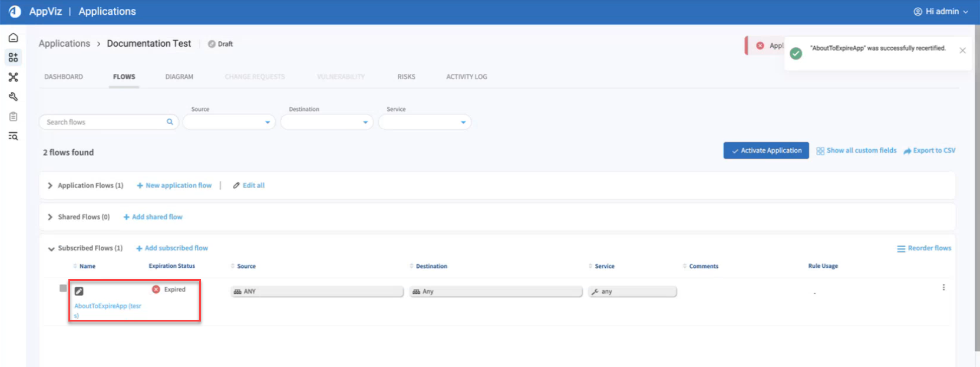980x367 pixels.
Task: Open the Destination filter dropdown
Action: click(x=326, y=122)
